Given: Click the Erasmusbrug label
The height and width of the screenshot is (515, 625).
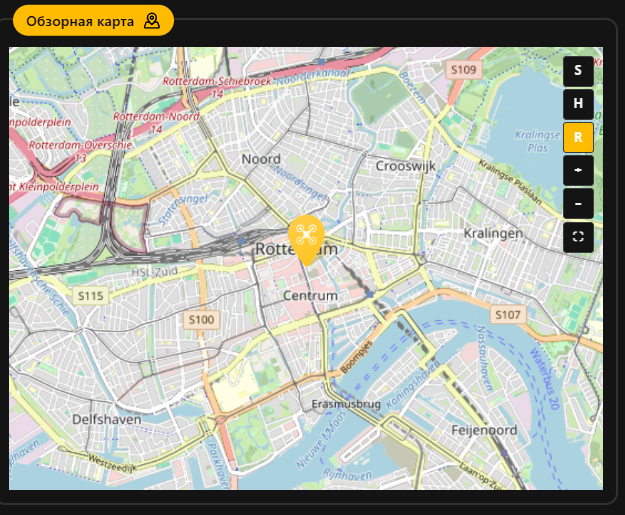Looking at the screenshot, I should click(346, 404).
